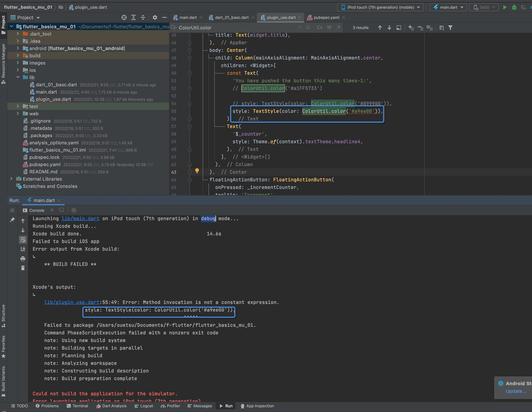Collapse the lib folder
Screen dimensions: 532x412
click(x=18, y=77)
